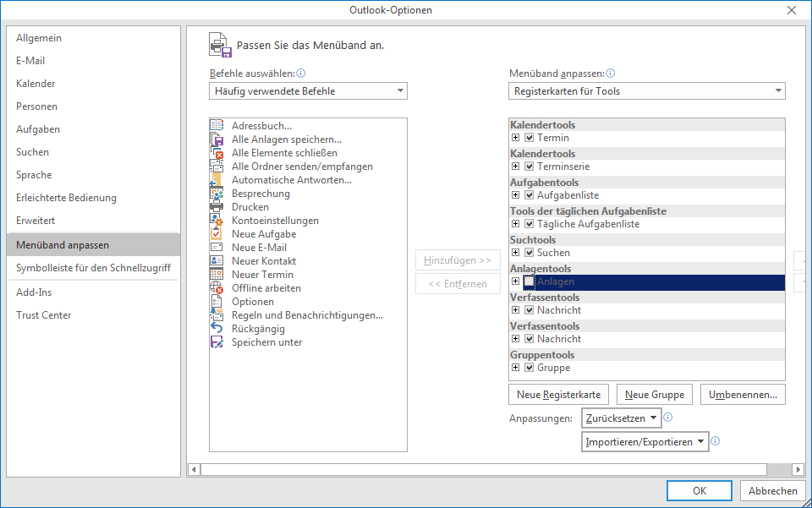
Task: Toggle the Aufgabenliste checkbox
Action: [x=529, y=195]
